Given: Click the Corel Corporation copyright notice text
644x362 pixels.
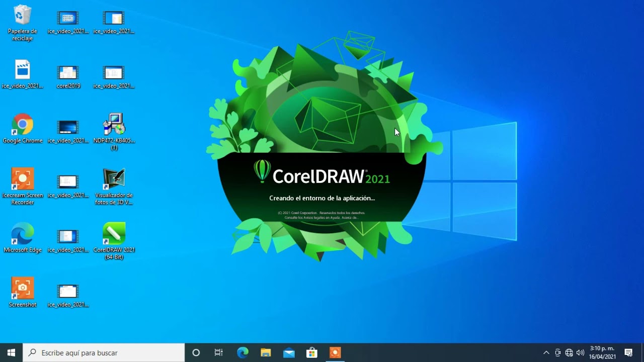Looking at the screenshot, I should coord(322,215).
